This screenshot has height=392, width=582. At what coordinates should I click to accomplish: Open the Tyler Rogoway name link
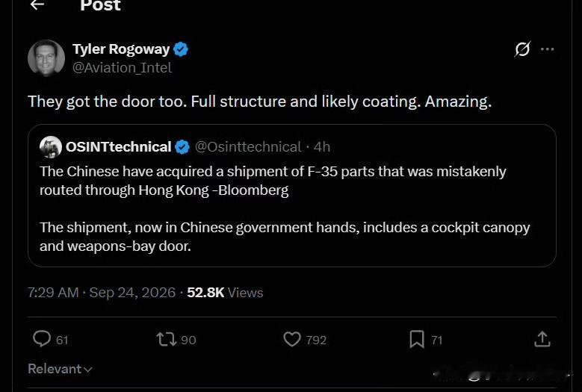121,49
